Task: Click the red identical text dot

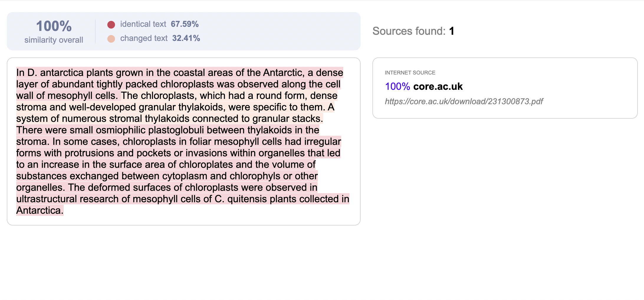Action: coord(111,25)
